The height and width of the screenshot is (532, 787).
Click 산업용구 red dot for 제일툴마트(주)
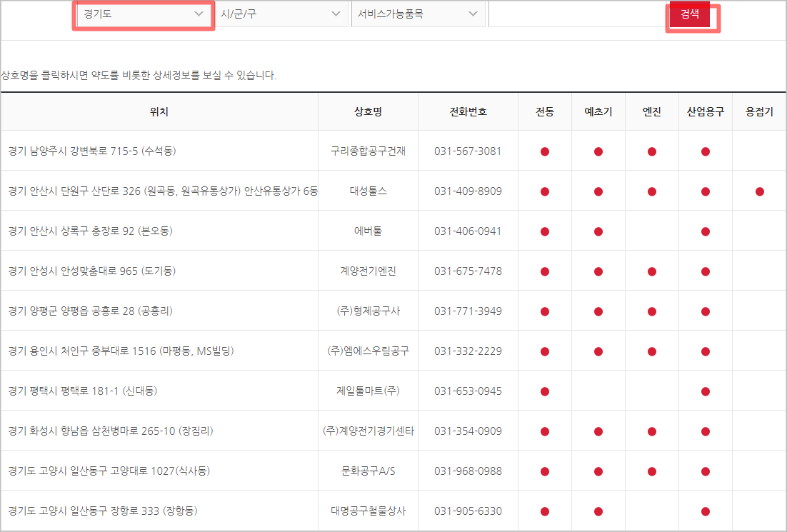tap(705, 391)
